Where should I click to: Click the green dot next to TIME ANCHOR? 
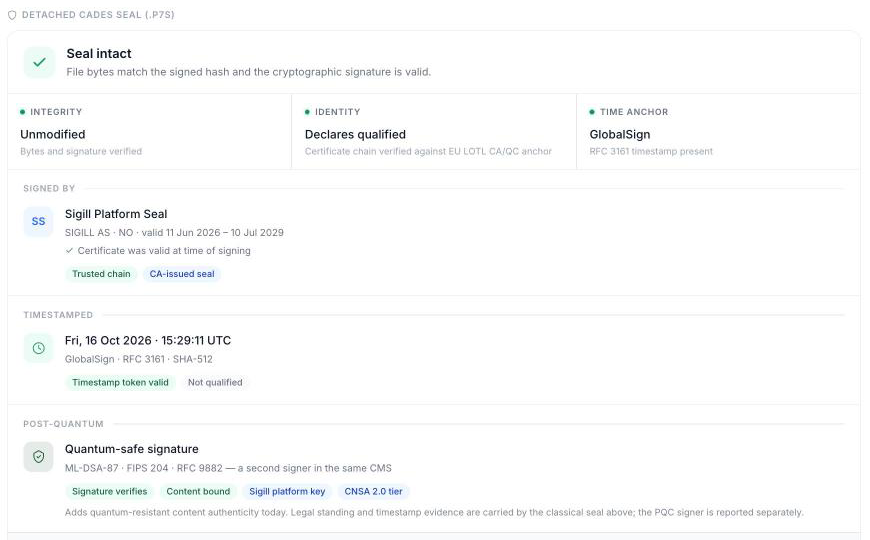pos(592,112)
